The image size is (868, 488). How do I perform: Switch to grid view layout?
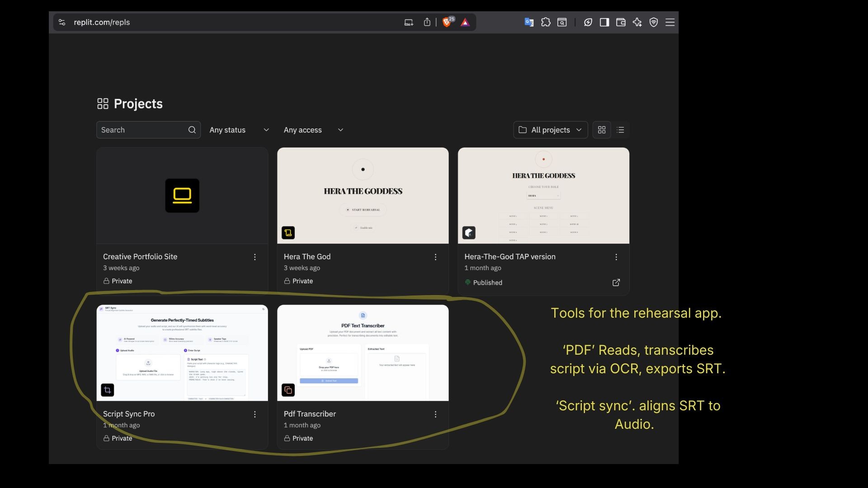[x=601, y=130]
